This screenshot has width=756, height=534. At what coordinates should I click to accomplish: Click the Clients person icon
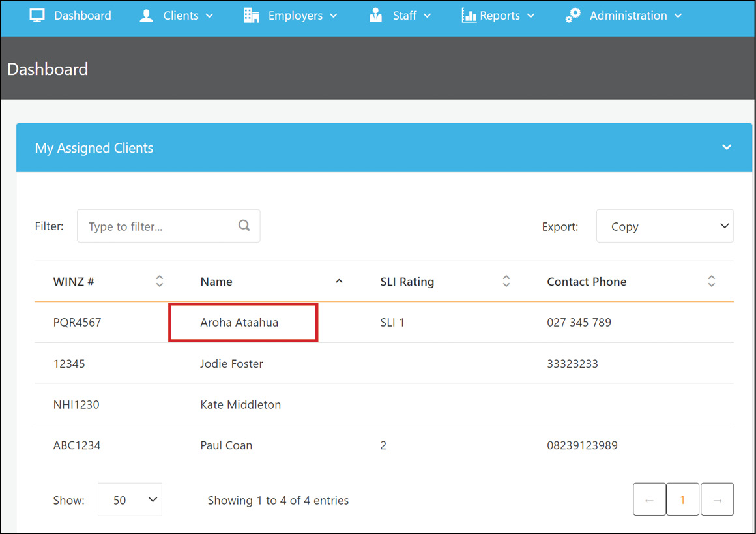point(145,15)
